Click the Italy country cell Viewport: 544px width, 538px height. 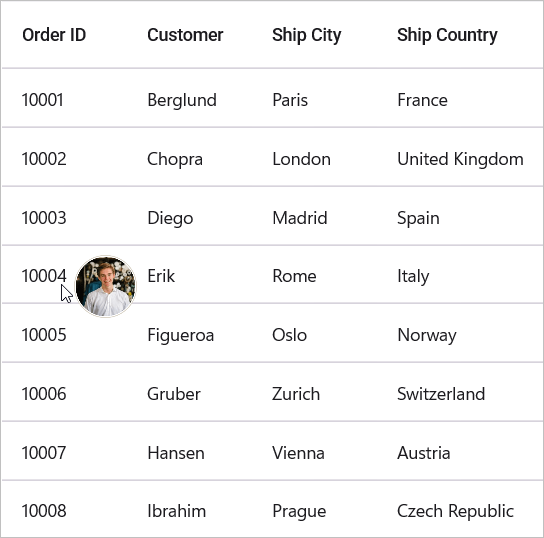413,276
